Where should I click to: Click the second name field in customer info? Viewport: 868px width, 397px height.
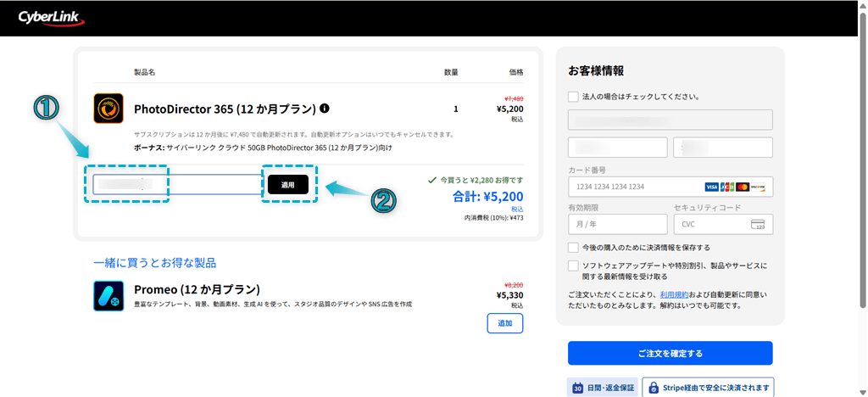[x=723, y=148]
